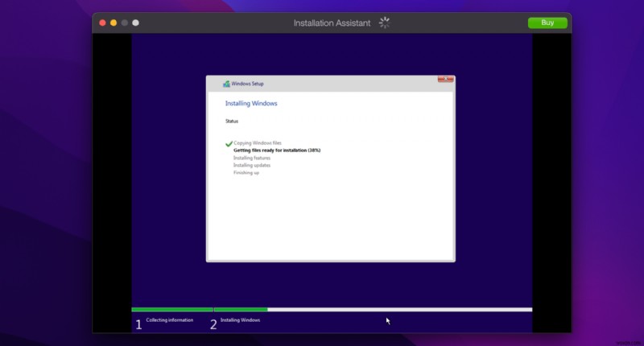Close the Installation Assistant with red button
This screenshot has height=346, width=644.
102,23
